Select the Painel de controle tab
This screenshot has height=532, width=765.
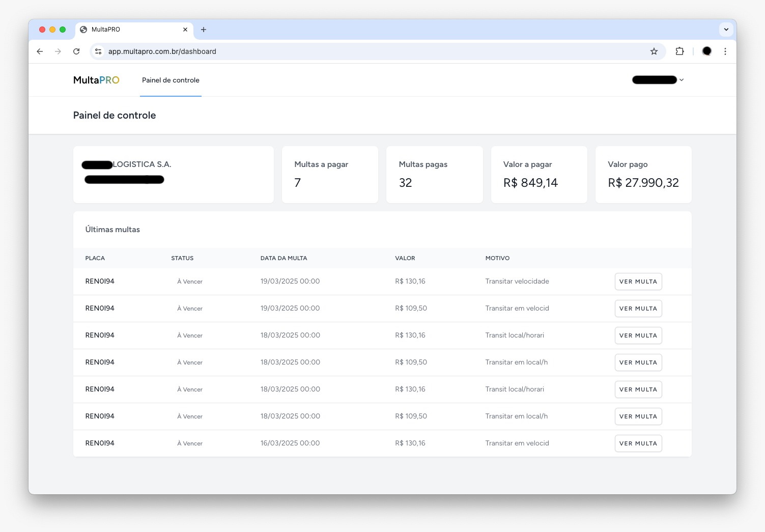(x=171, y=80)
